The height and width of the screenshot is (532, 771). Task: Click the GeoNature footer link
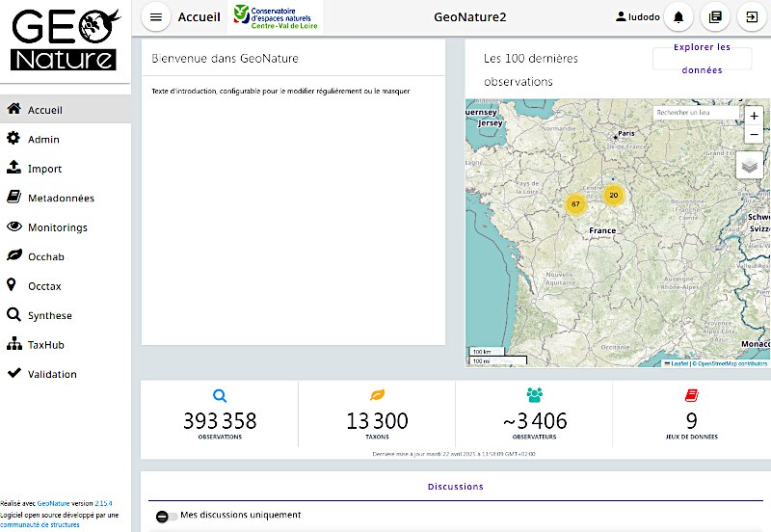(54, 503)
